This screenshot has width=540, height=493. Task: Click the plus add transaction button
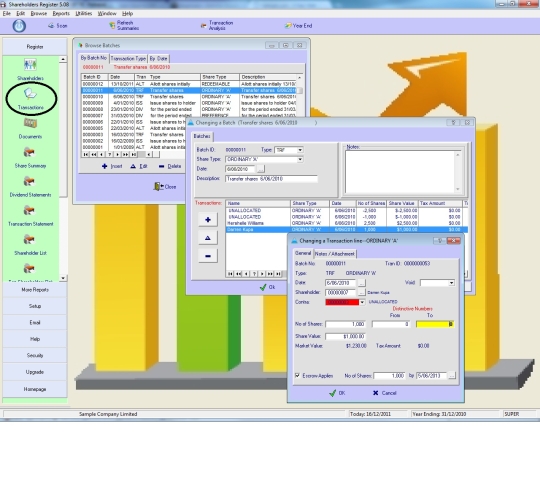208,220
